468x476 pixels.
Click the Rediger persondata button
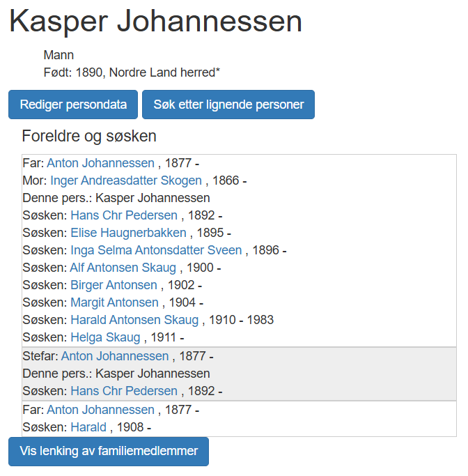(x=73, y=105)
